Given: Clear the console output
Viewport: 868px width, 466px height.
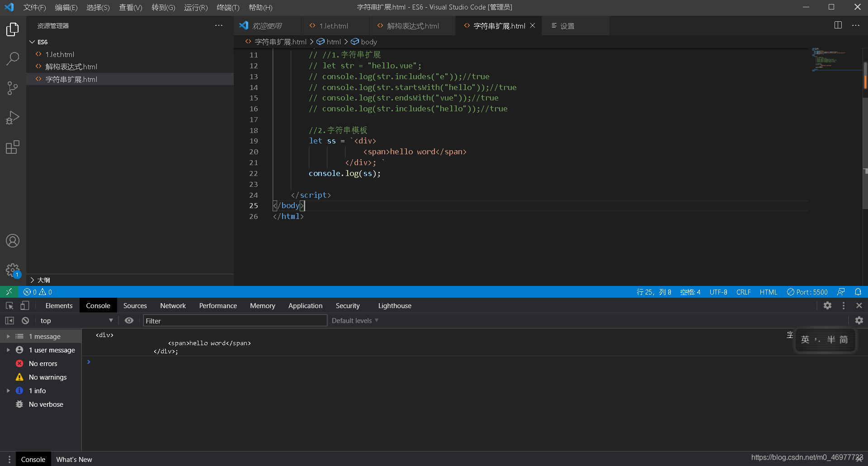Looking at the screenshot, I should (x=25, y=320).
